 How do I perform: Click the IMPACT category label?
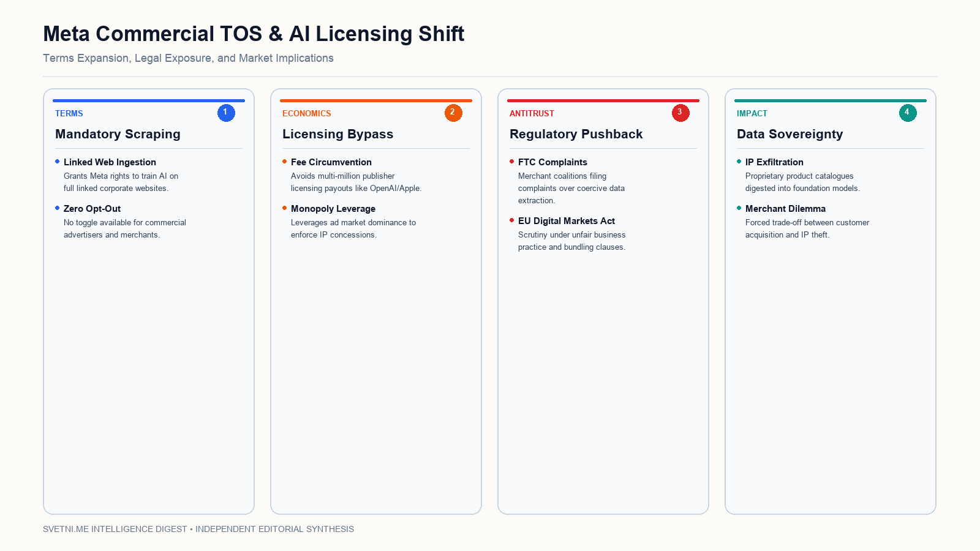point(752,113)
